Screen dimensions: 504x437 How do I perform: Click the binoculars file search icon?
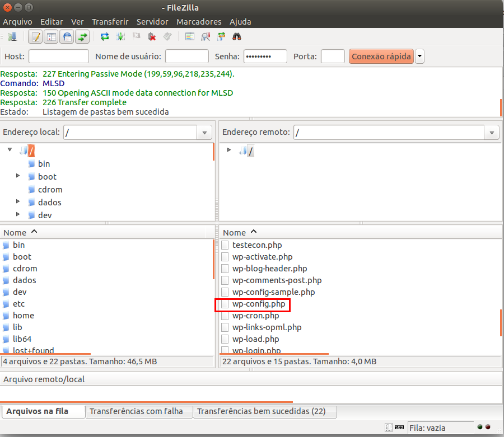pos(236,37)
